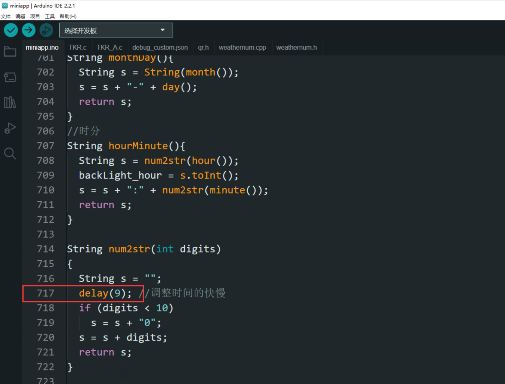Screen dimensions: 505x384
Task: Click 'return s;' on line 704
Action: tap(105, 102)
